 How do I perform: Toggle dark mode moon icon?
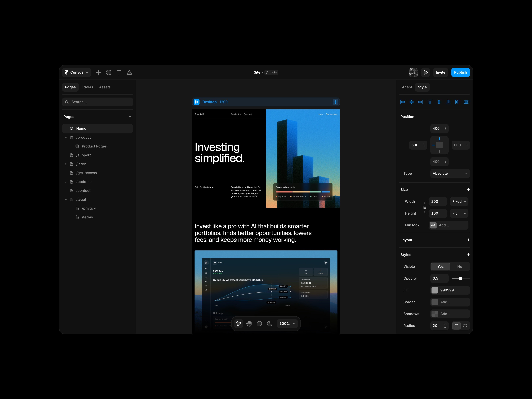tap(270, 324)
